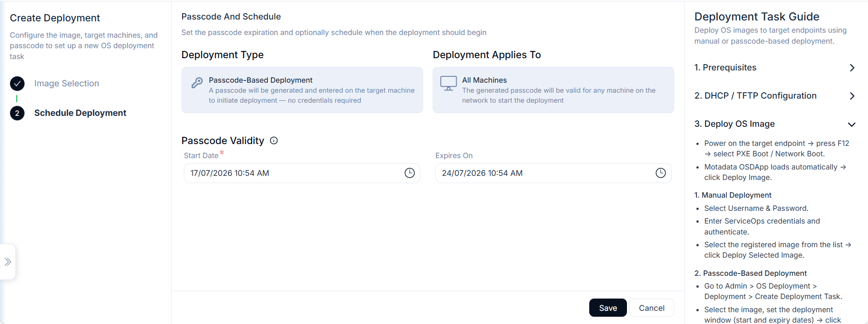Click the Expires On input field

[x=553, y=173]
